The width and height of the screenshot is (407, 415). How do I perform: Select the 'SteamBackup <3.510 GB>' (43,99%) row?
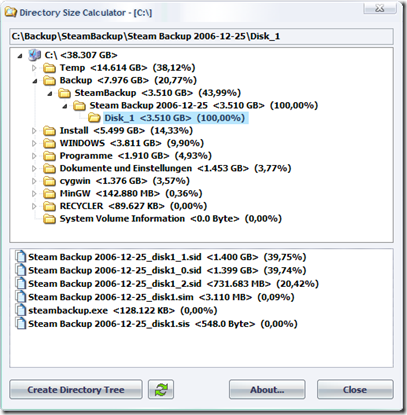pos(158,93)
